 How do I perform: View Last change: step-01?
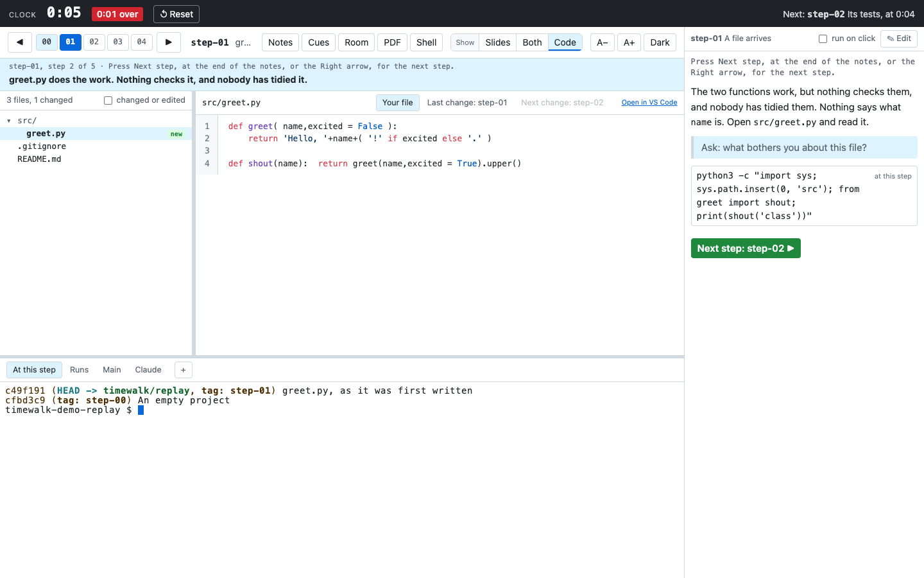[x=467, y=103]
